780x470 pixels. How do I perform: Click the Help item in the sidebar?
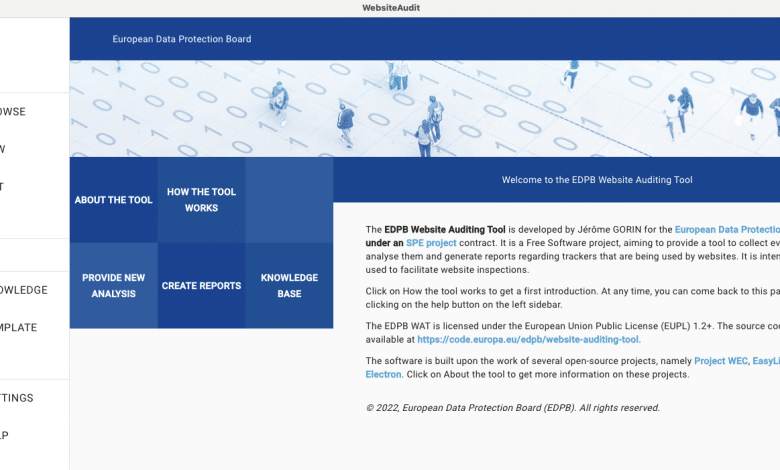6,435
